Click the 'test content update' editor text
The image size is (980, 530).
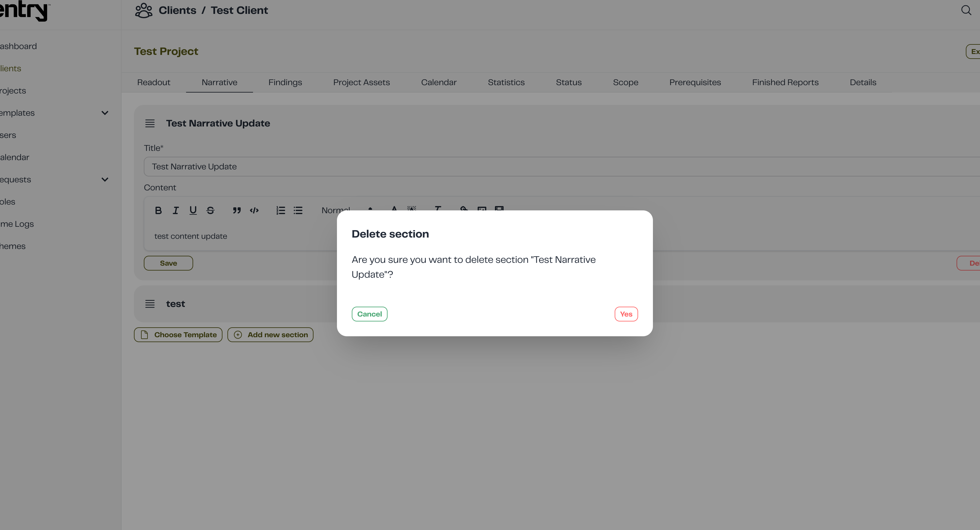point(191,236)
